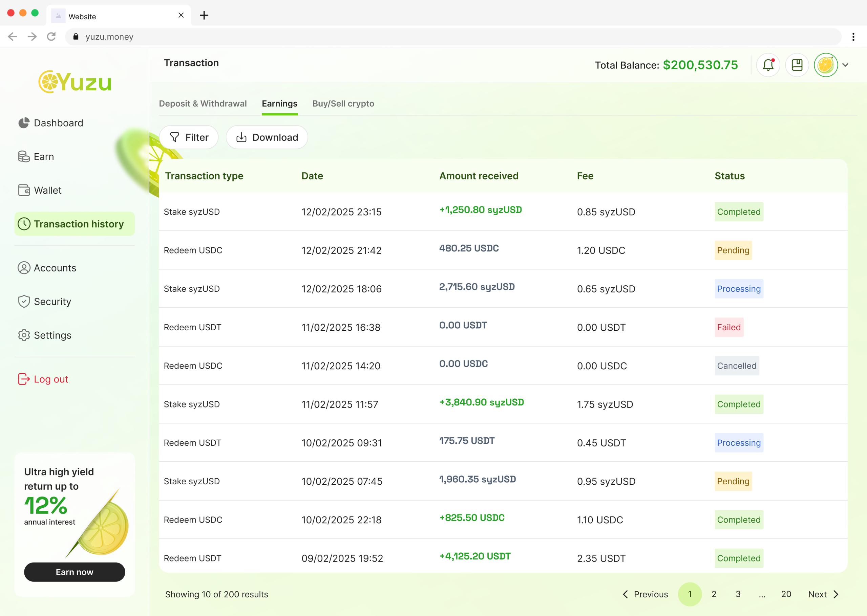Click the +825.50 USDC amount
Screen dimensions: 867x616
pos(472,518)
